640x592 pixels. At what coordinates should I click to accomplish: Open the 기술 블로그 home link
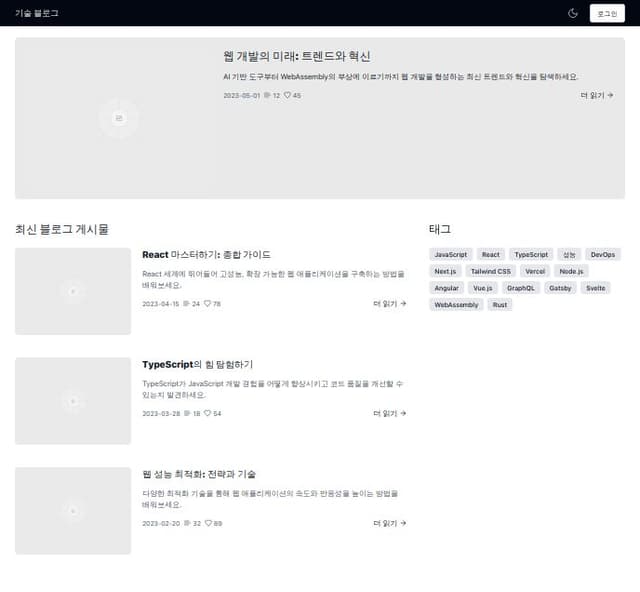37,13
